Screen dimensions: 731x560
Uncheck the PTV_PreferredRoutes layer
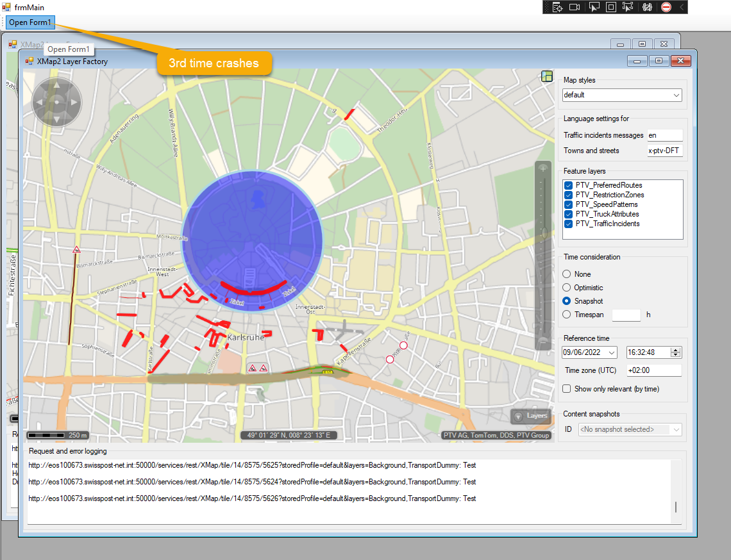point(568,185)
